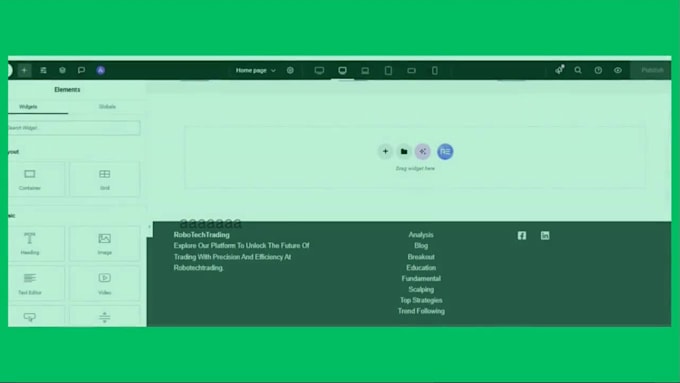The height and width of the screenshot is (383, 680).
Task: Open the Fundamental footer link
Action: pyautogui.click(x=421, y=278)
